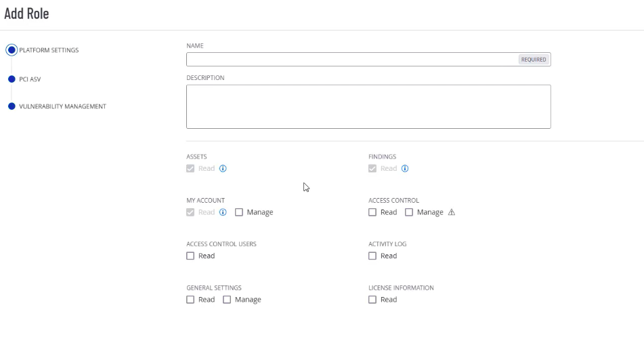Click the role Name input field
This screenshot has width=644, height=337.
coord(352,60)
